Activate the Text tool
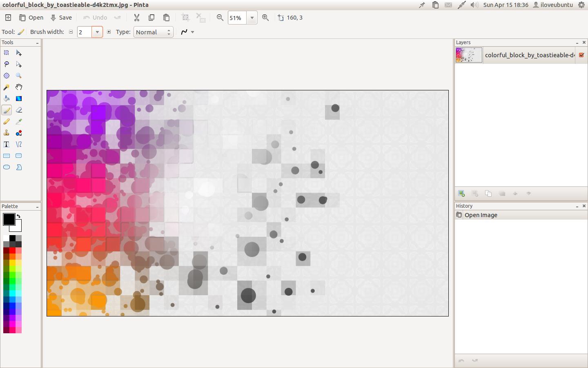This screenshot has width=588, height=368. 7,144
